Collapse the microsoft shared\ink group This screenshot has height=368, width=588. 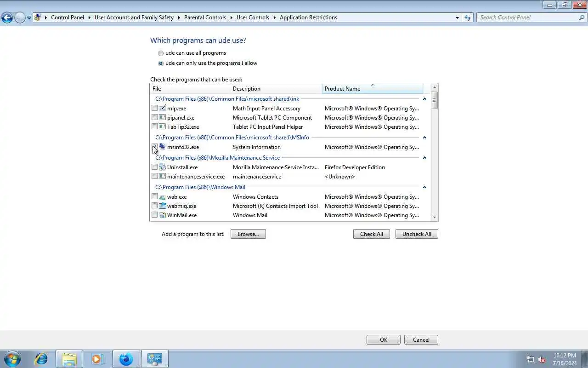pyautogui.click(x=424, y=99)
